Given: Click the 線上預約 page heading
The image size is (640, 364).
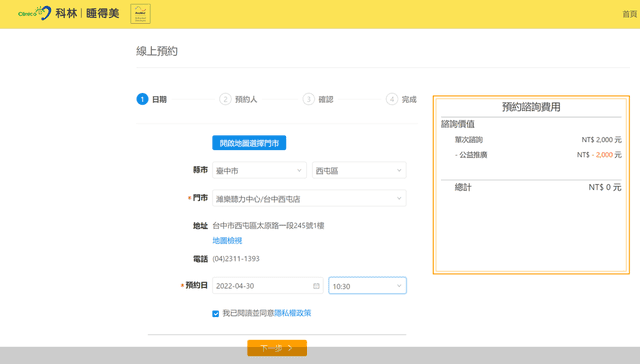Looking at the screenshot, I should click(x=157, y=51).
